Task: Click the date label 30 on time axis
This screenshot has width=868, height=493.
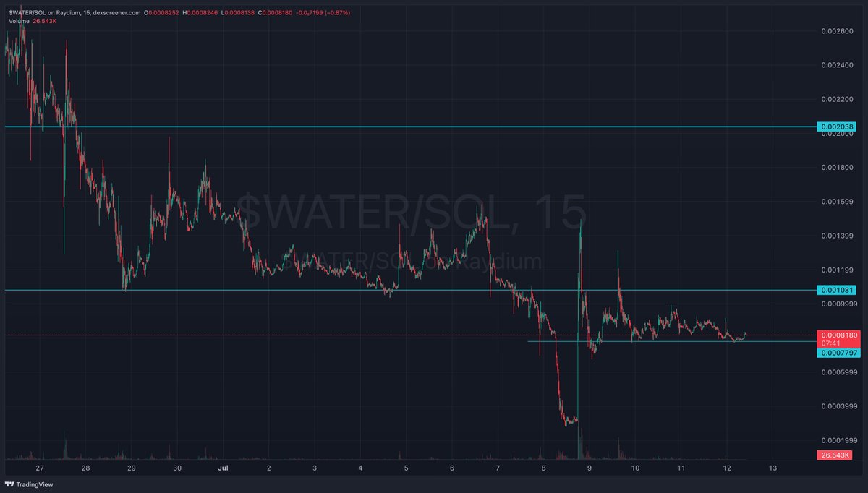Action: 177,468
